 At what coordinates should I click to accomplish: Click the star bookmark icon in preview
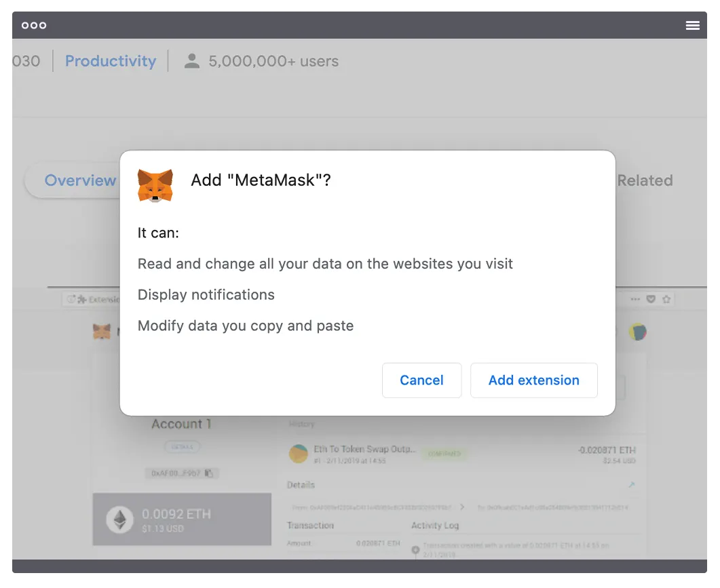coord(666,299)
